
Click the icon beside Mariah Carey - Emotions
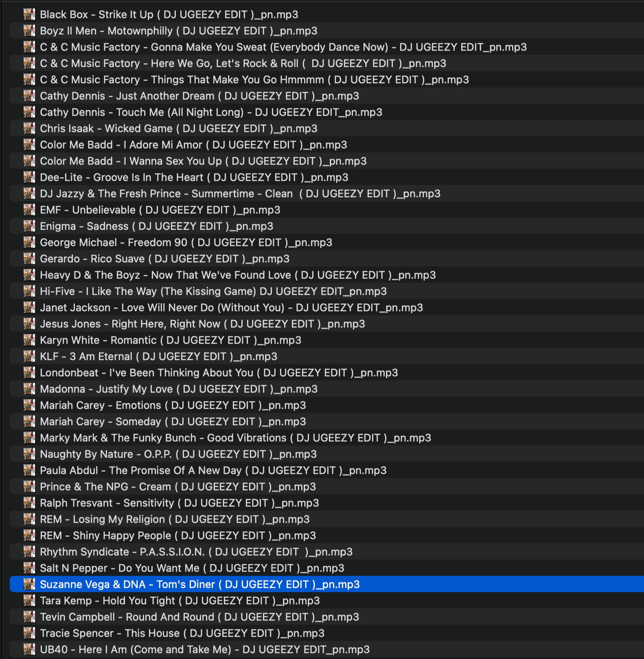coord(29,405)
